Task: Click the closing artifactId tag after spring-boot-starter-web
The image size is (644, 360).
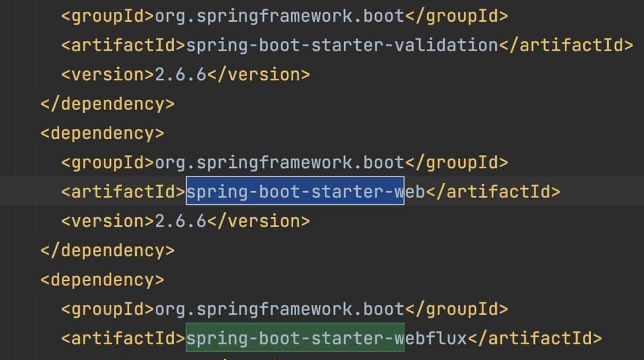Action: pyautogui.click(x=493, y=191)
